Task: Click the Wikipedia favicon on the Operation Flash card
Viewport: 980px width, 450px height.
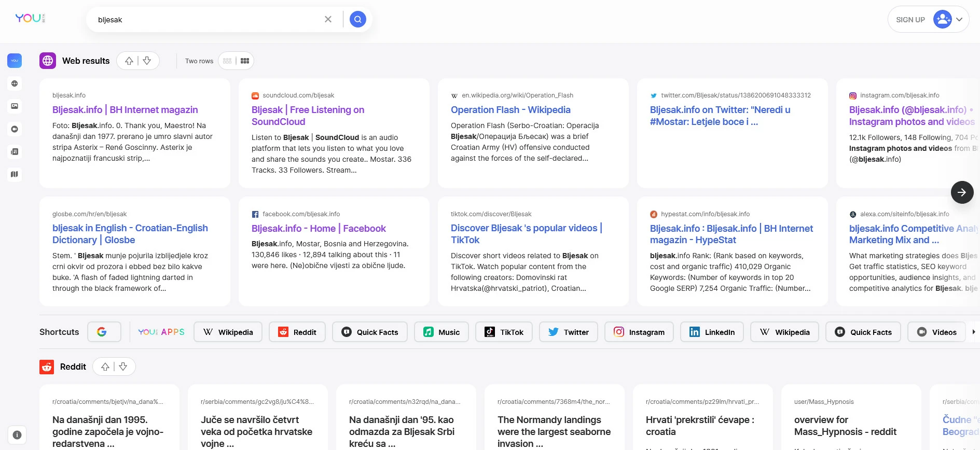Action: pyautogui.click(x=454, y=95)
